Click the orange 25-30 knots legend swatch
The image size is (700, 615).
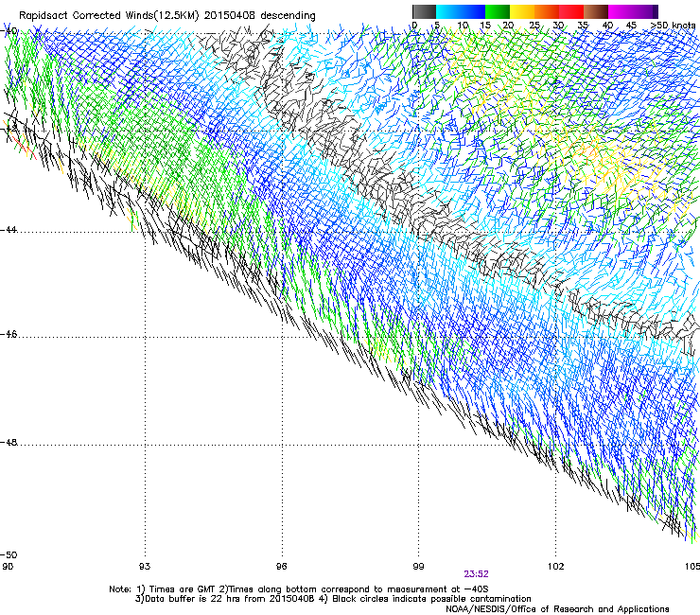click(547, 11)
